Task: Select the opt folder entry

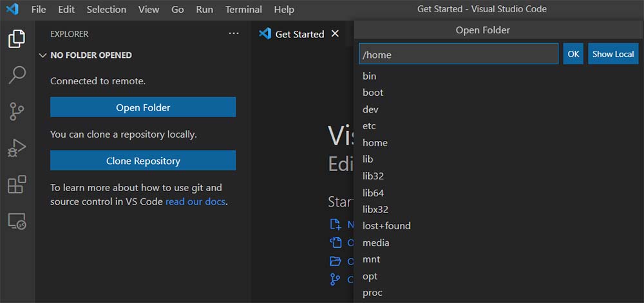Action: (498, 276)
